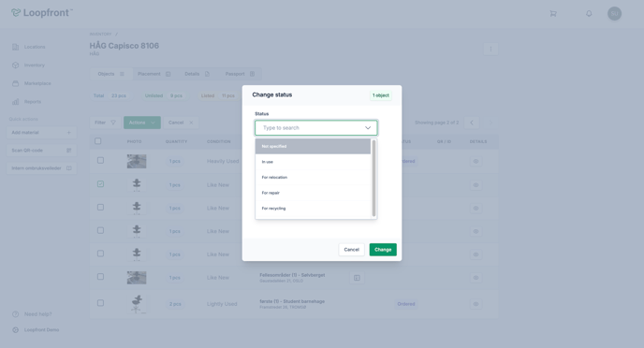Uncheck the selected second row checkbox

pyautogui.click(x=100, y=184)
